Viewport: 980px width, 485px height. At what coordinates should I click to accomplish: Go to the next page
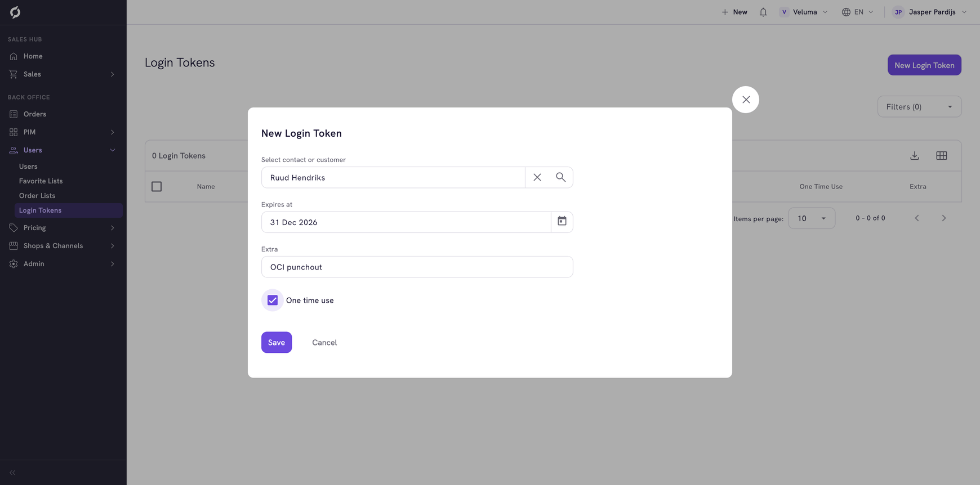[944, 218]
